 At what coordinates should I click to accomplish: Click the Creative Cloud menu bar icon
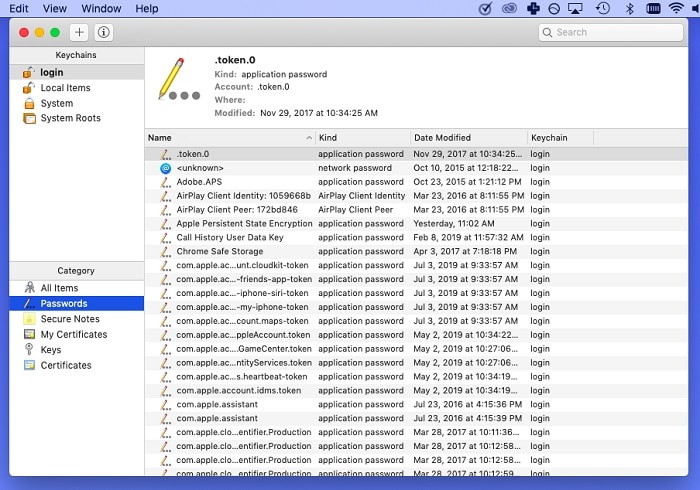pos(509,8)
